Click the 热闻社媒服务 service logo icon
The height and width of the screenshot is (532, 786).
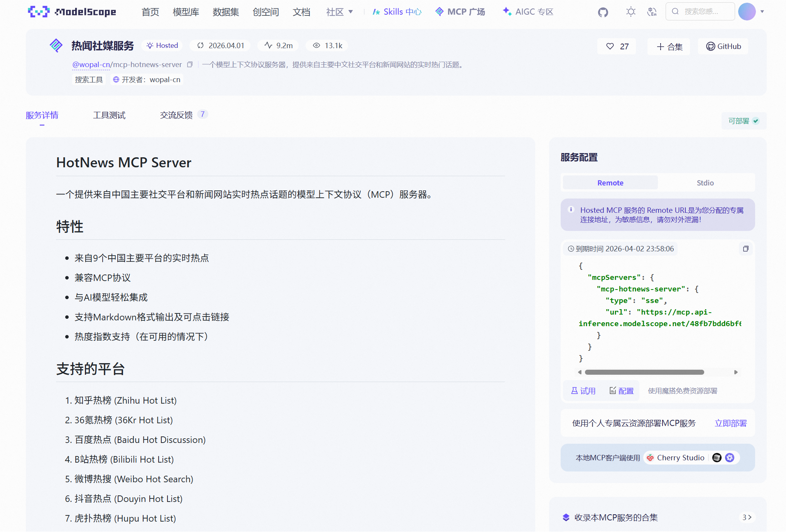click(x=56, y=45)
